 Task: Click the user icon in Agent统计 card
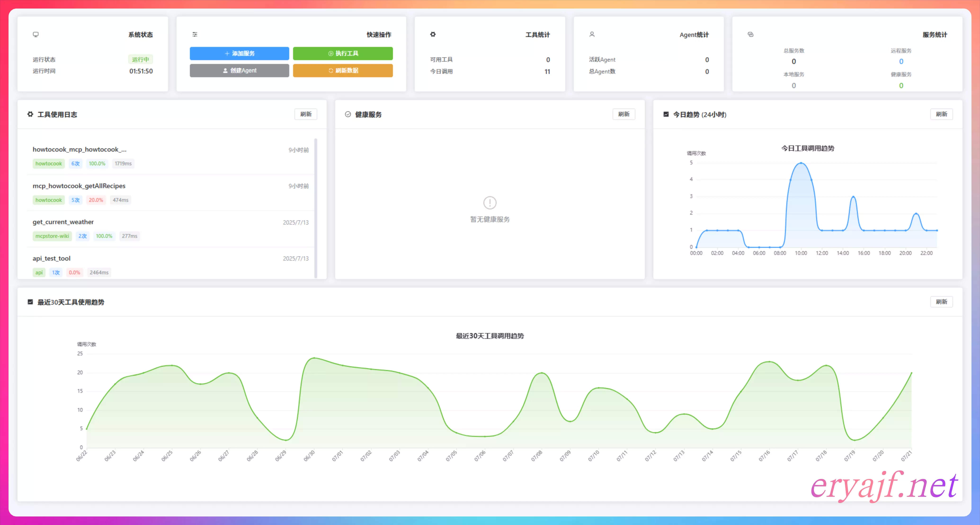click(x=592, y=34)
